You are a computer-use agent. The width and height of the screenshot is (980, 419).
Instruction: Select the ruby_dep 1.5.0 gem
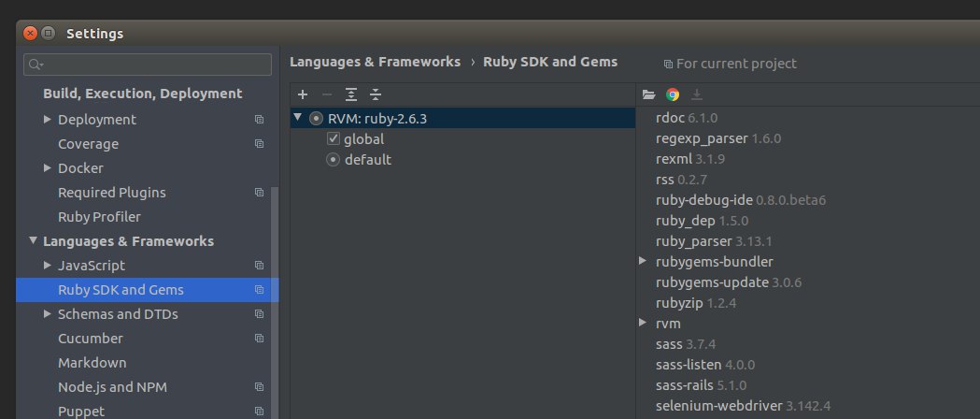pyautogui.click(x=702, y=221)
